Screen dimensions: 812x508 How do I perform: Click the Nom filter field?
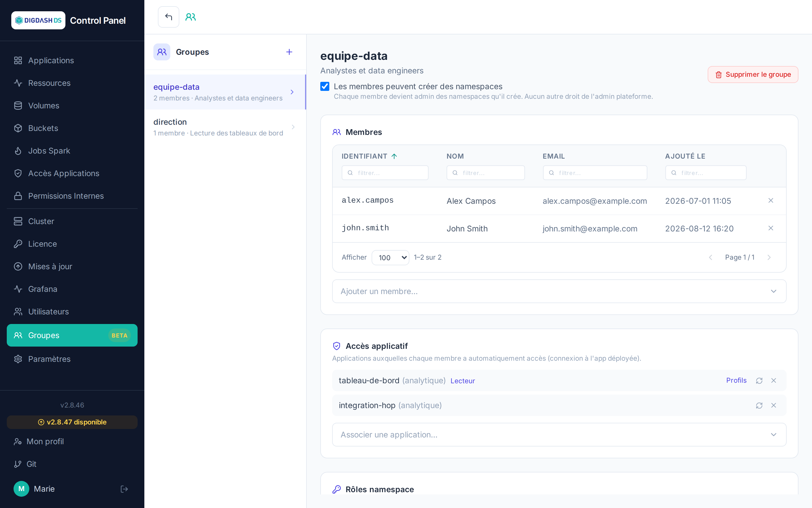tap(486, 173)
